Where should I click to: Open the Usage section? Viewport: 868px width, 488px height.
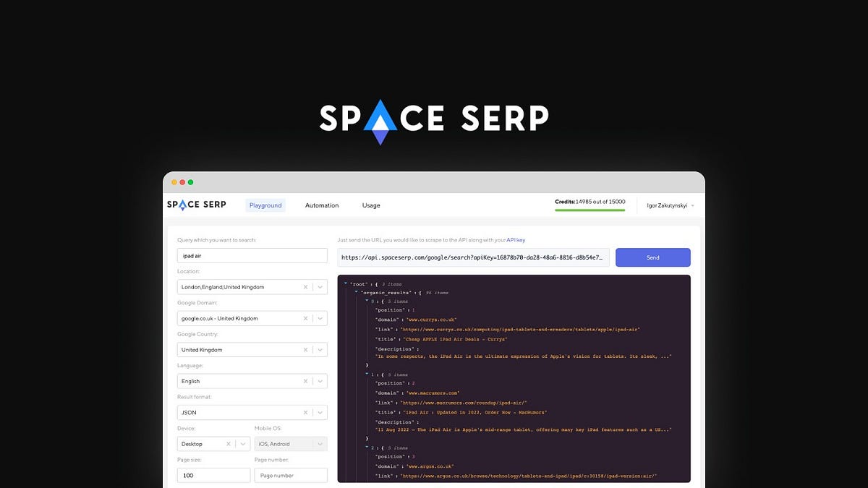tap(371, 205)
